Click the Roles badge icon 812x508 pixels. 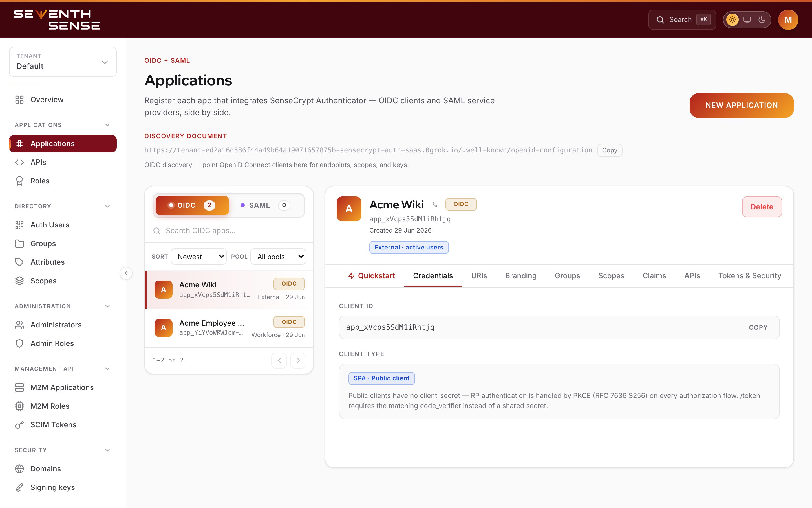(x=19, y=181)
